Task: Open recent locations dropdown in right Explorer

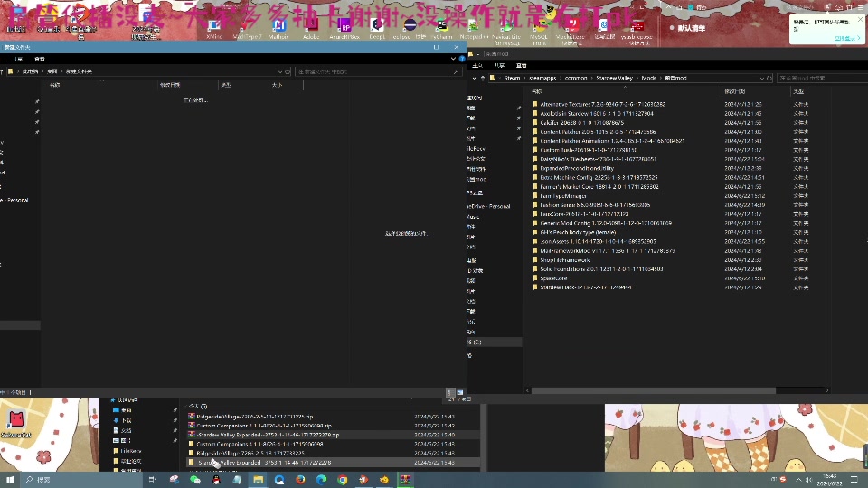Action: pos(475,78)
